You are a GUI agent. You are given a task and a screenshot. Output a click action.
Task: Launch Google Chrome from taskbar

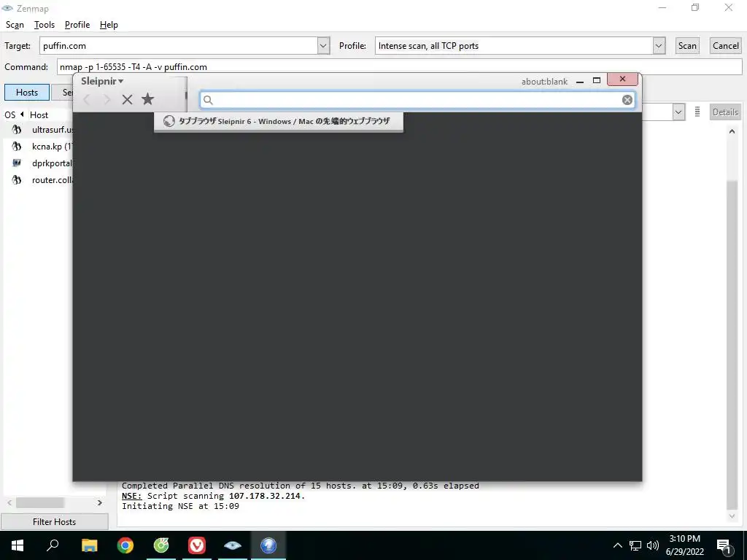click(125, 545)
